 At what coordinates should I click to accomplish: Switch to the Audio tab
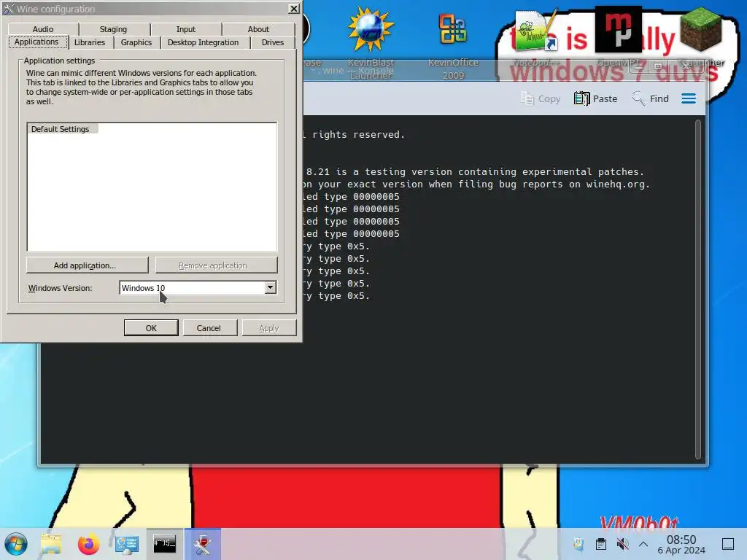point(43,29)
